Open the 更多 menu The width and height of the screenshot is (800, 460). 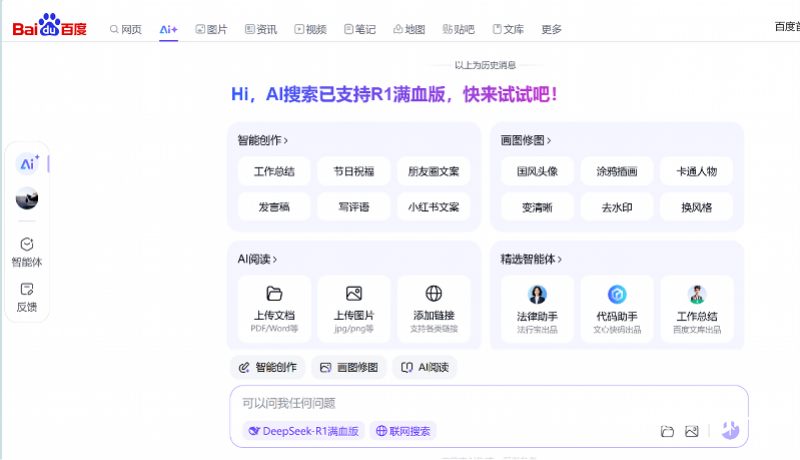point(551,30)
